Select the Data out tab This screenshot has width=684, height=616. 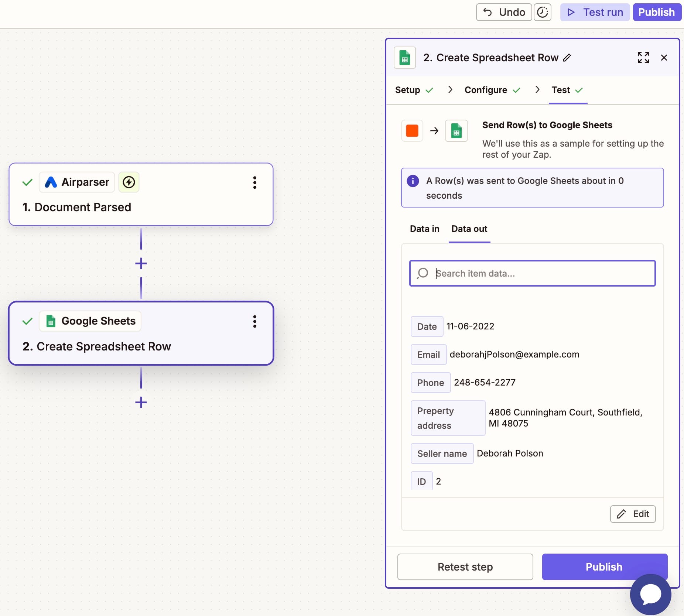point(469,229)
